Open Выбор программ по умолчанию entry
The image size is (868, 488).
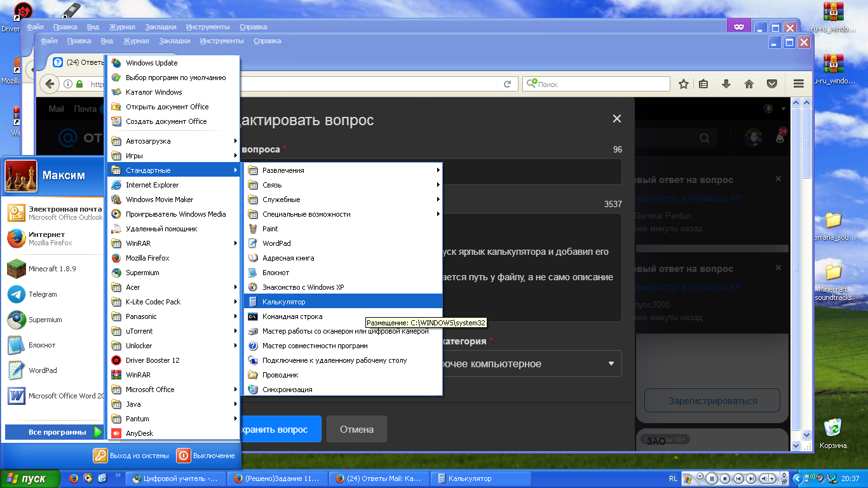(x=172, y=78)
